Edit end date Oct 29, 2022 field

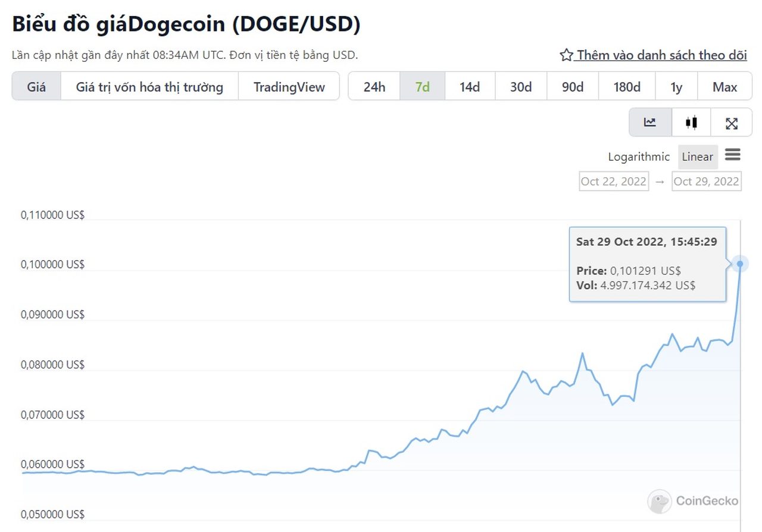click(707, 181)
